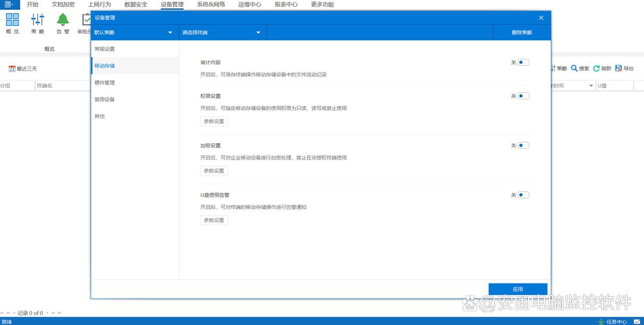This screenshot has width=644, height=325.
Task: Enable the U盘使用告警 switch
Action: (523, 195)
